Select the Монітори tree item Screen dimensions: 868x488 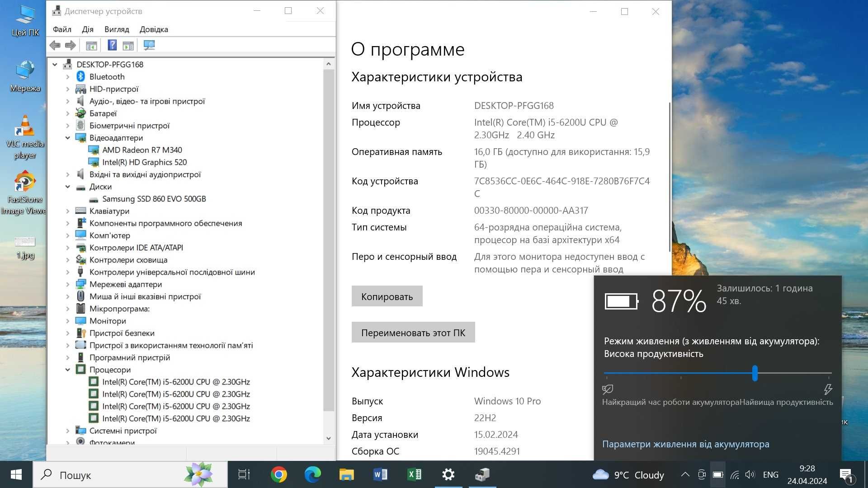[108, 321]
